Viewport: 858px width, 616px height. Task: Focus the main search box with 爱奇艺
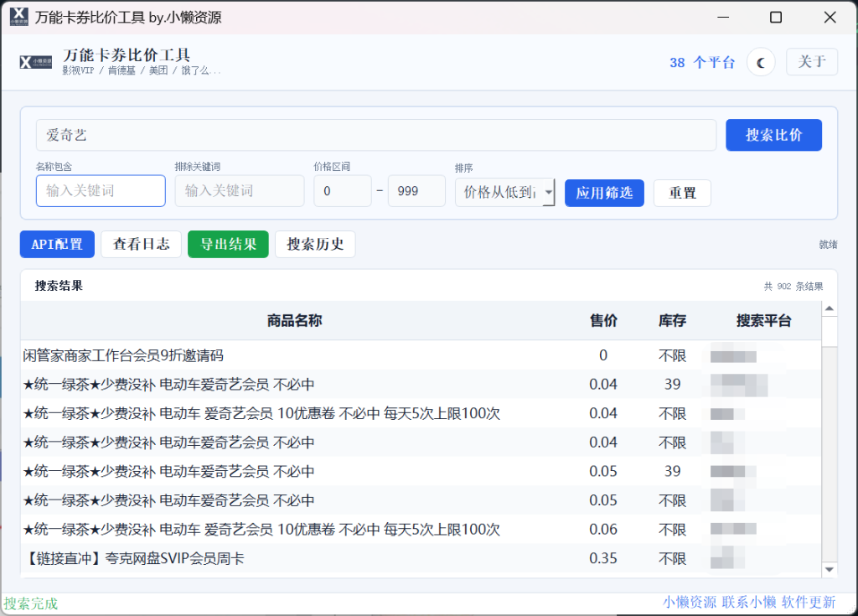376,135
